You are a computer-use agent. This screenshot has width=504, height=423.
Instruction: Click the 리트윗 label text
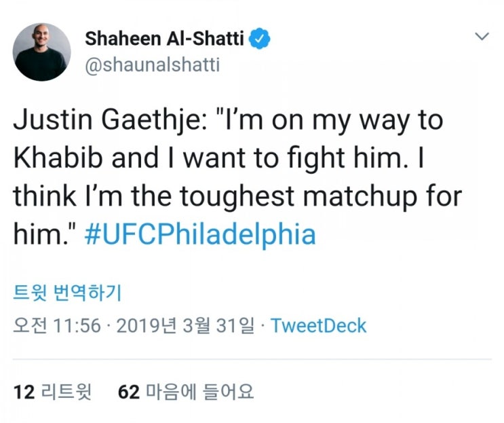click(67, 392)
